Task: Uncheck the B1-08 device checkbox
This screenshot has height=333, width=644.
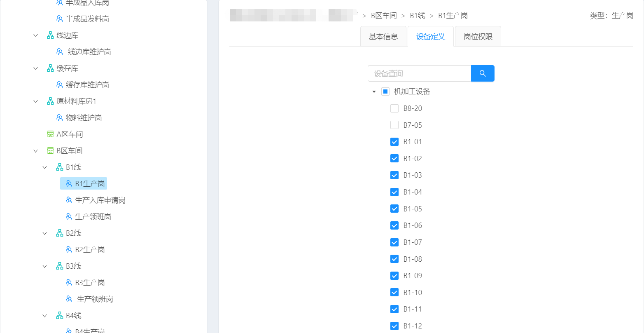Action: coord(394,259)
